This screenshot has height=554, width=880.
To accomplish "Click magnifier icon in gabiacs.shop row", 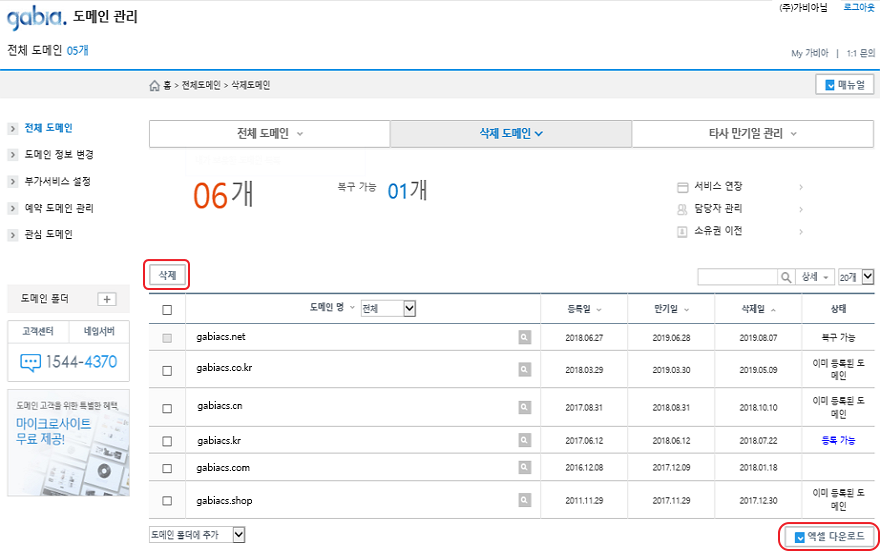I will [524, 500].
